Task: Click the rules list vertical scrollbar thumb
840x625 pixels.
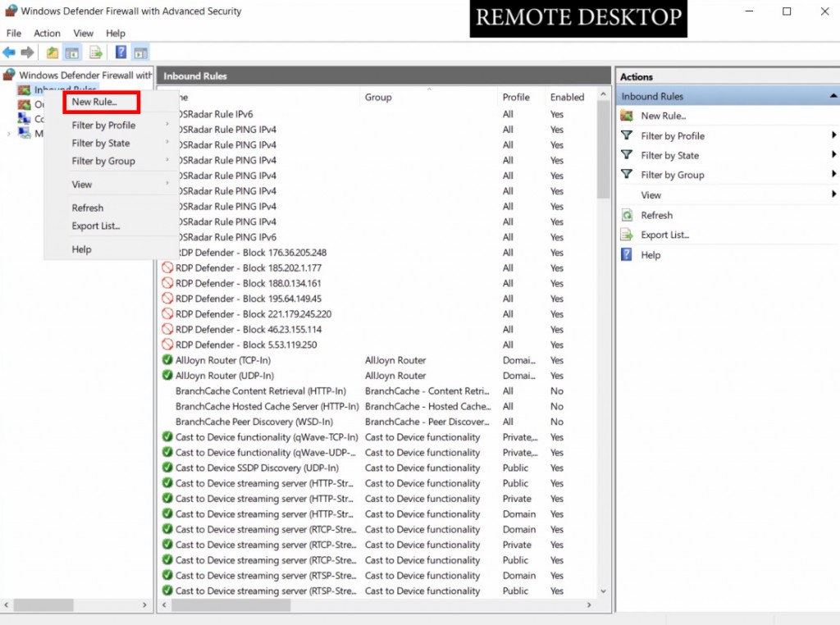Action: 603,150
